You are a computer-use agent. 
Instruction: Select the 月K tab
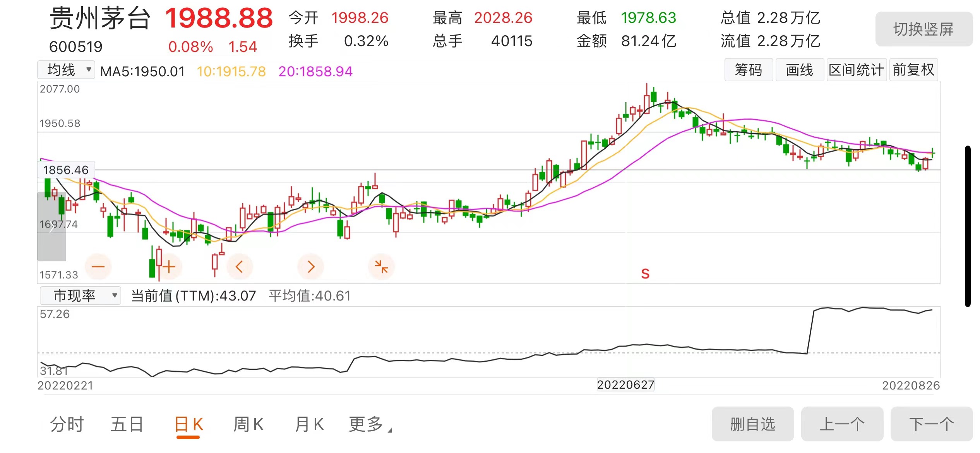click(x=309, y=424)
